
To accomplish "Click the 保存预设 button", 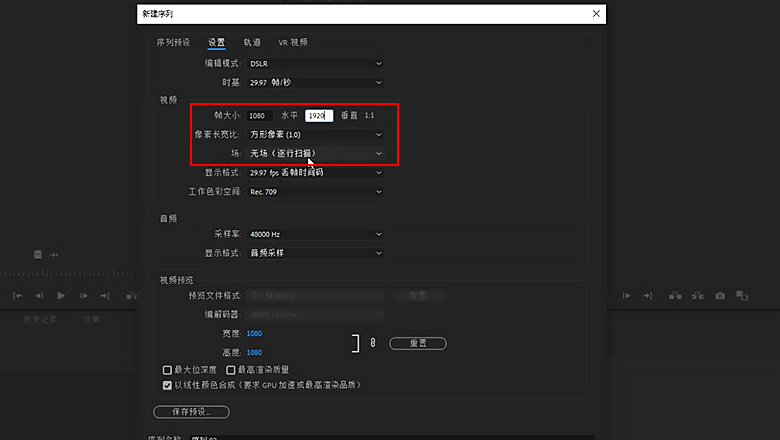I will click(192, 412).
